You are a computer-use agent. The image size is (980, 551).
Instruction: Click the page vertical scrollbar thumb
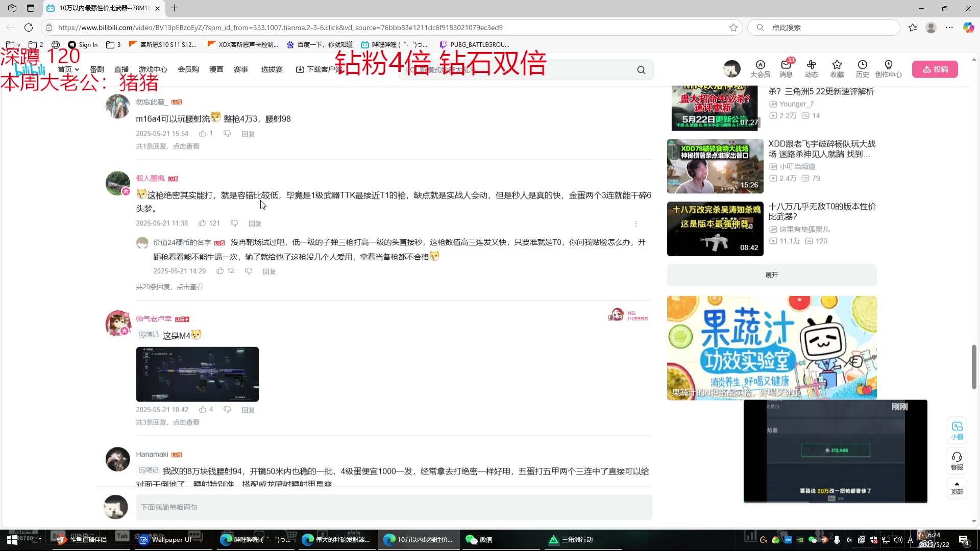[x=974, y=367]
